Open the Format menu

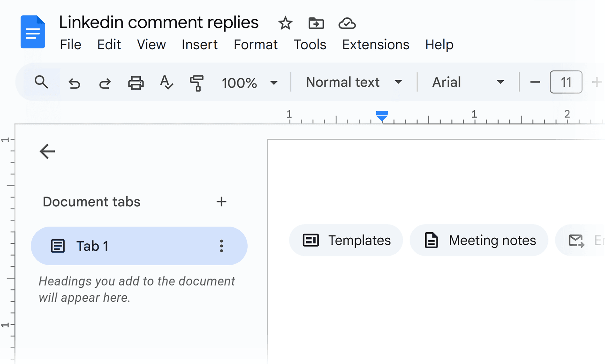point(255,45)
